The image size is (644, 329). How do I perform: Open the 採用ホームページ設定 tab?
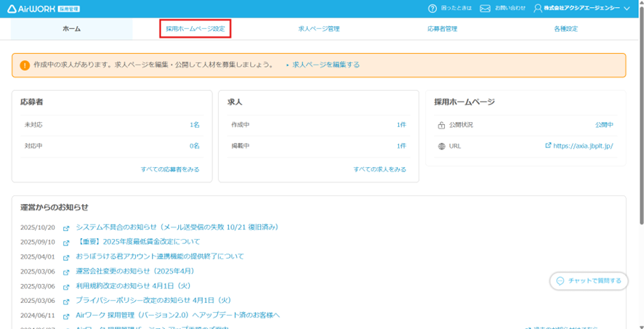196,29
